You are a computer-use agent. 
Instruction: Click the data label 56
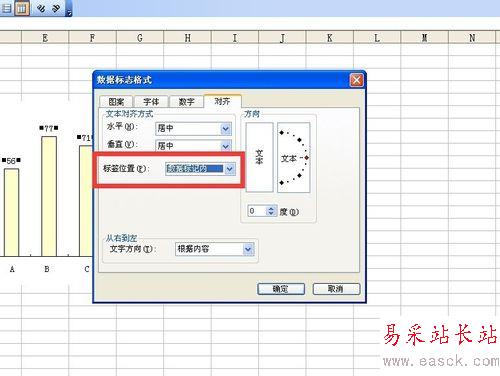pyautogui.click(x=11, y=161)
